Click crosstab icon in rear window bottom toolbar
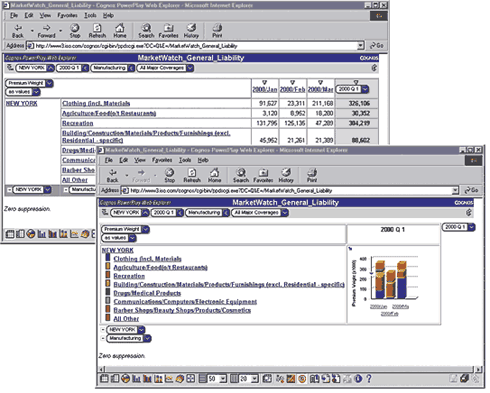Image resolution: width=490 pixels, height=393 pixels. [x=10, y=234]
